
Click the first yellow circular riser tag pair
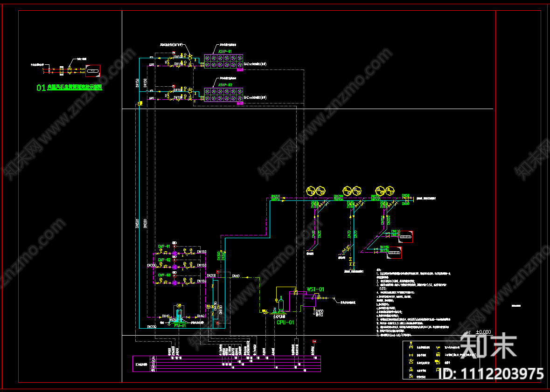point(316,191)
